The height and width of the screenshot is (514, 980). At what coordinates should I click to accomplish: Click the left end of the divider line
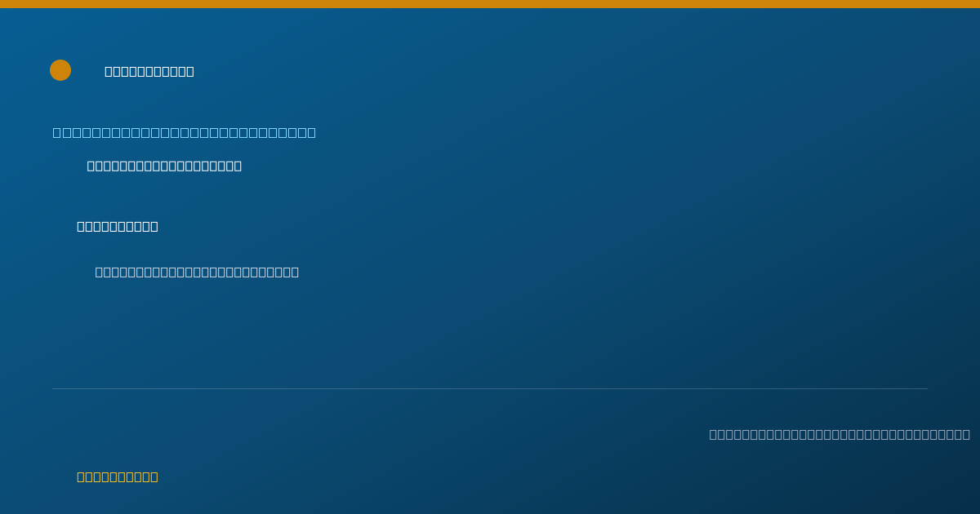click(54, 388)
